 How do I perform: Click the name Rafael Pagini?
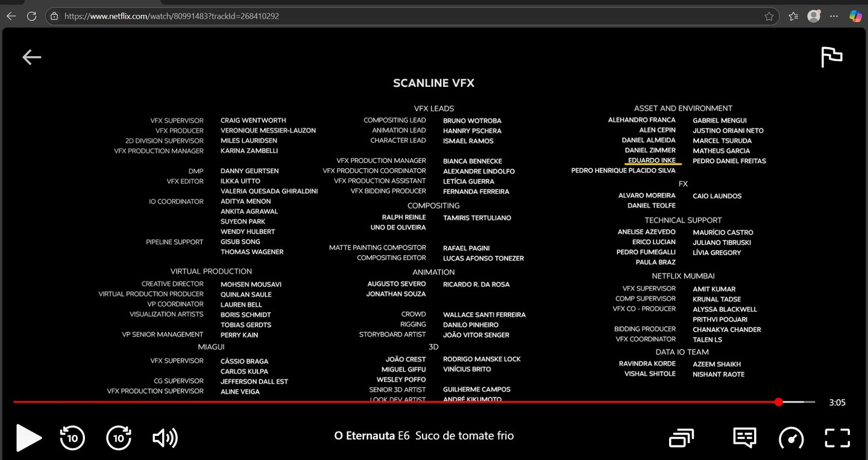click(x=467, y=248)
